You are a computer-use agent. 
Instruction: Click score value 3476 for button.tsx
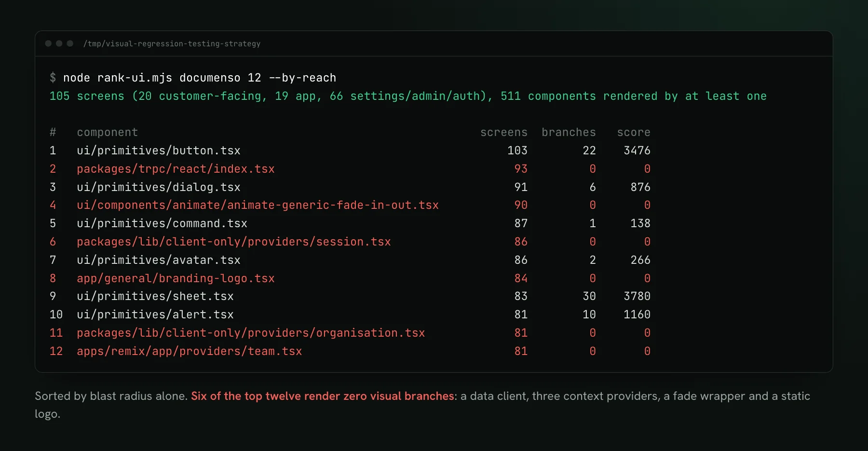637,151
